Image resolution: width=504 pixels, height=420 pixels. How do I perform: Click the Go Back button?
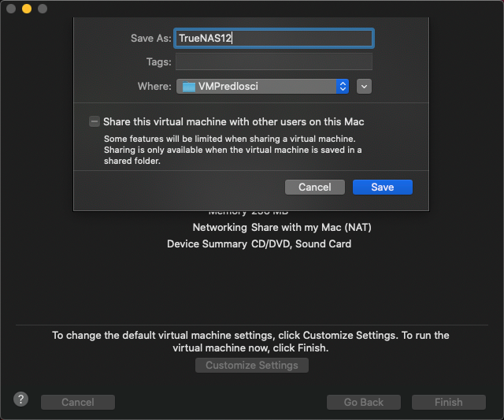pos(364,403)
